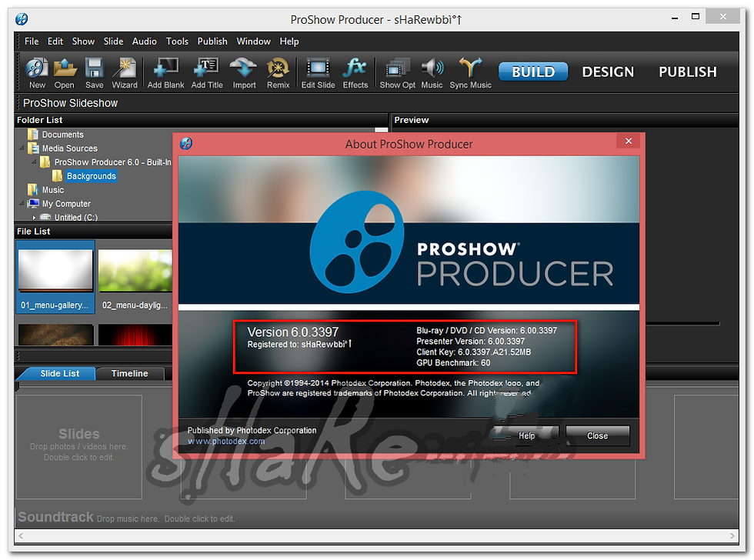Select ProShow Producer 6.0 - Built-In folder

click(112, 162)
